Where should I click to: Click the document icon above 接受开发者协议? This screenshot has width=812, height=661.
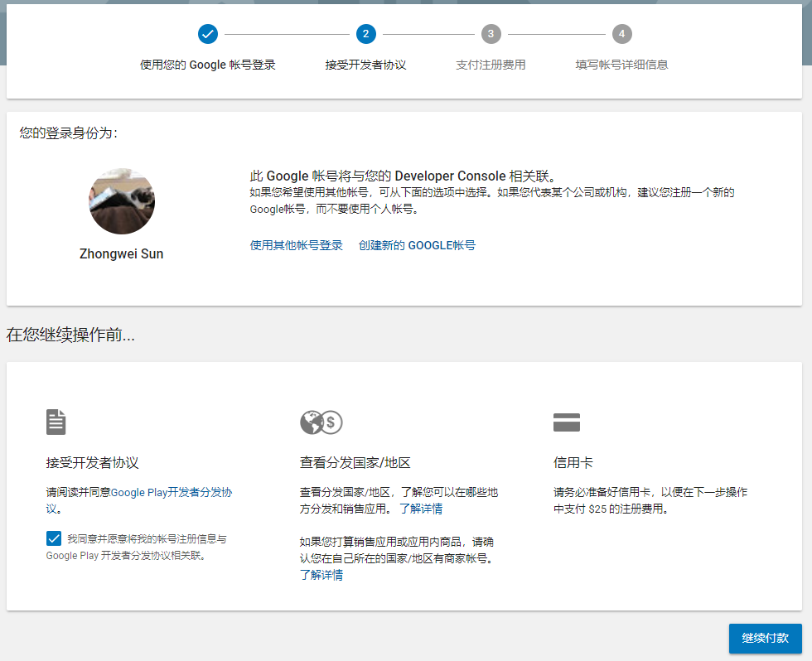point(56,422)
